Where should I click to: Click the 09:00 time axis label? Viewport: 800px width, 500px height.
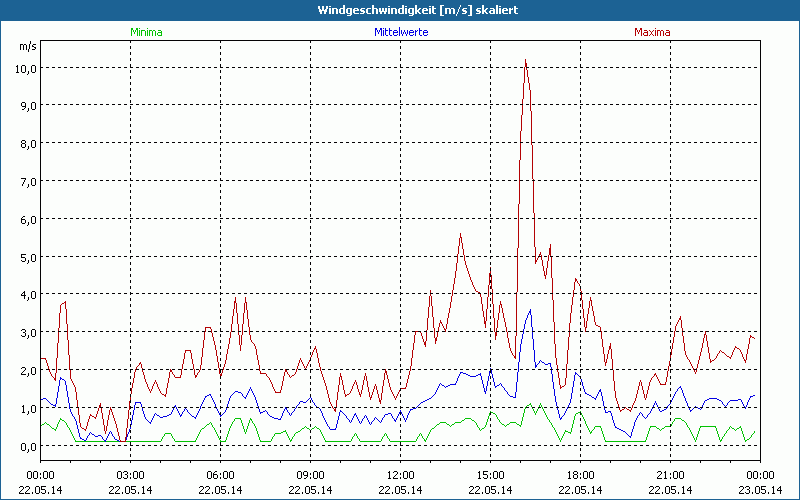(x=310, y=475)
